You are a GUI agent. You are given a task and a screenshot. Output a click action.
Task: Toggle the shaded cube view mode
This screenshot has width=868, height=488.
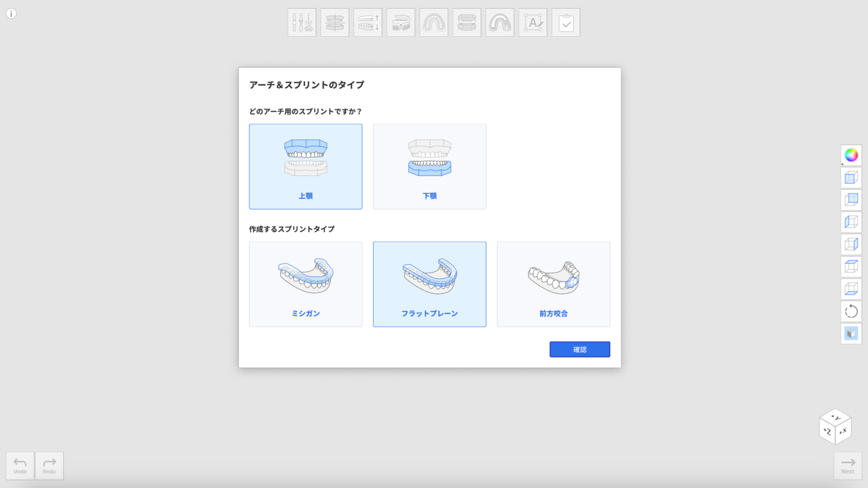coord(850,333)
